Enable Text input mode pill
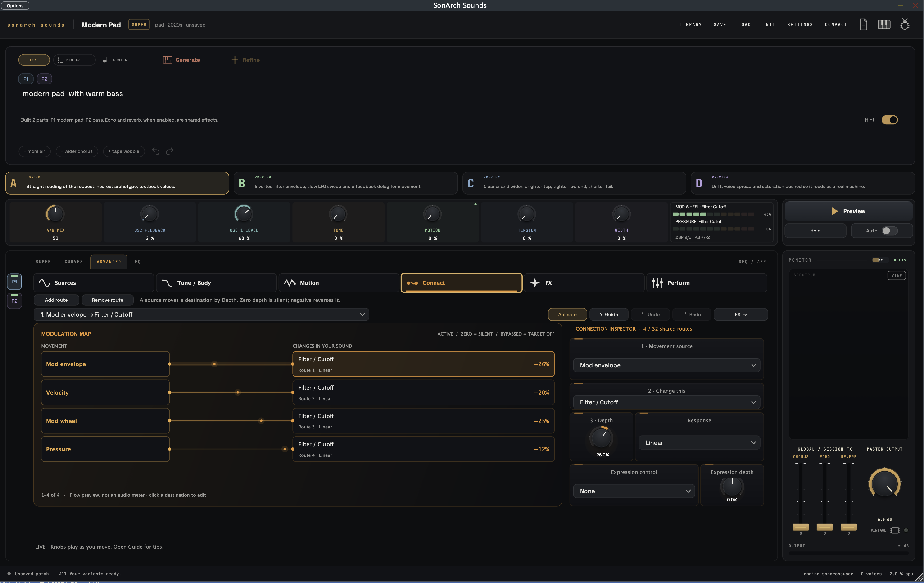This screenshot has height=583, width=924. (34, 60)
